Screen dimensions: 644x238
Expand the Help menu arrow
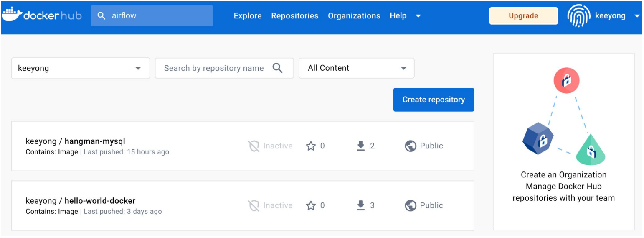click(418, 16)
